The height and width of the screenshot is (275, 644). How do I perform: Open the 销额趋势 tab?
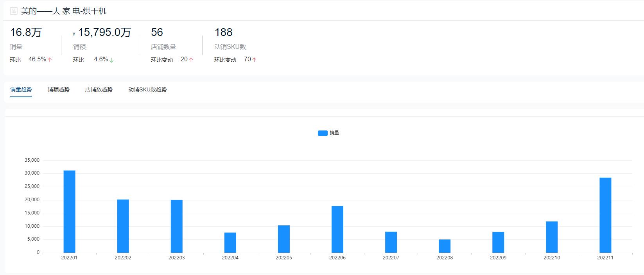[x=59, y=89]
